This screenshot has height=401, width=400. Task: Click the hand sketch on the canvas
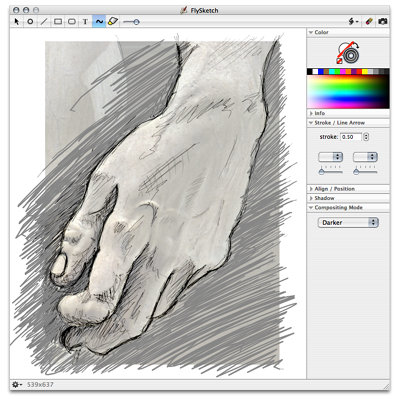(x=157, y=203)
